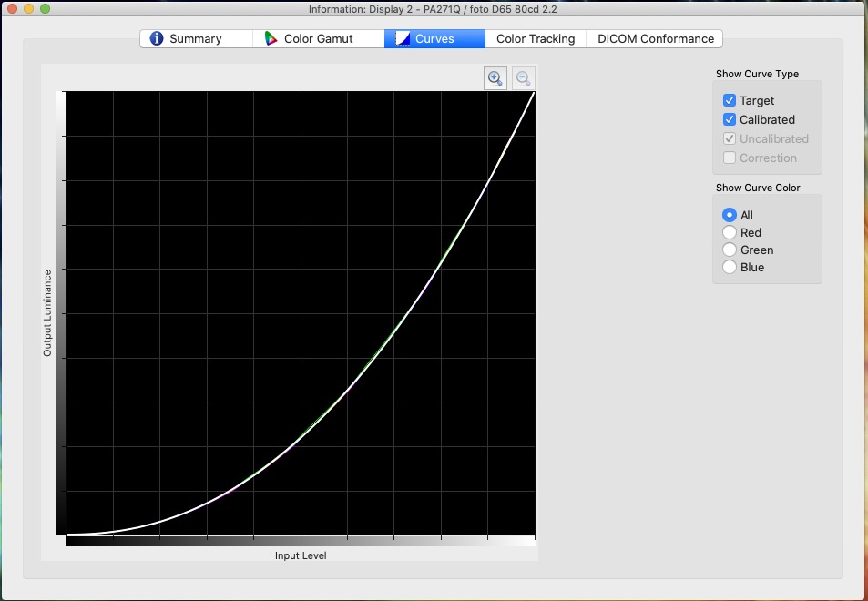Close the Information window with red button
The height and width of the screenshot is (601, 868).
[x=13, y=8]
